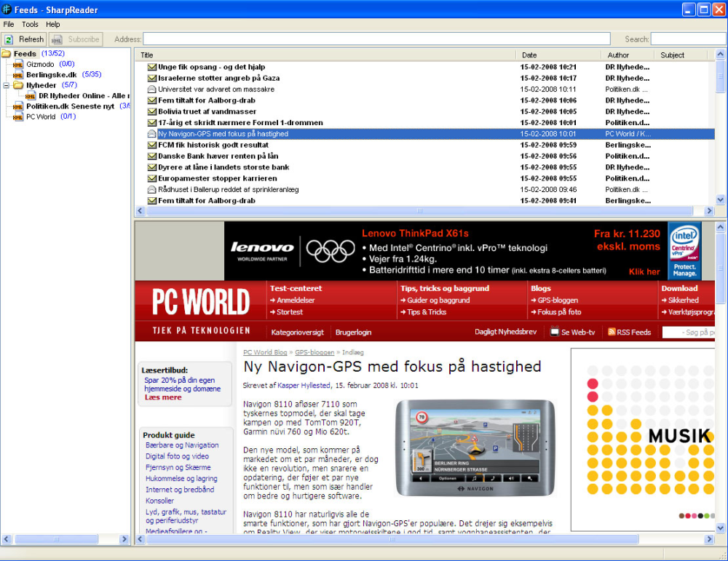
Task: Click the Intel Centrino vPro badge
Action: pyautogui.click(x=684, y=251)
